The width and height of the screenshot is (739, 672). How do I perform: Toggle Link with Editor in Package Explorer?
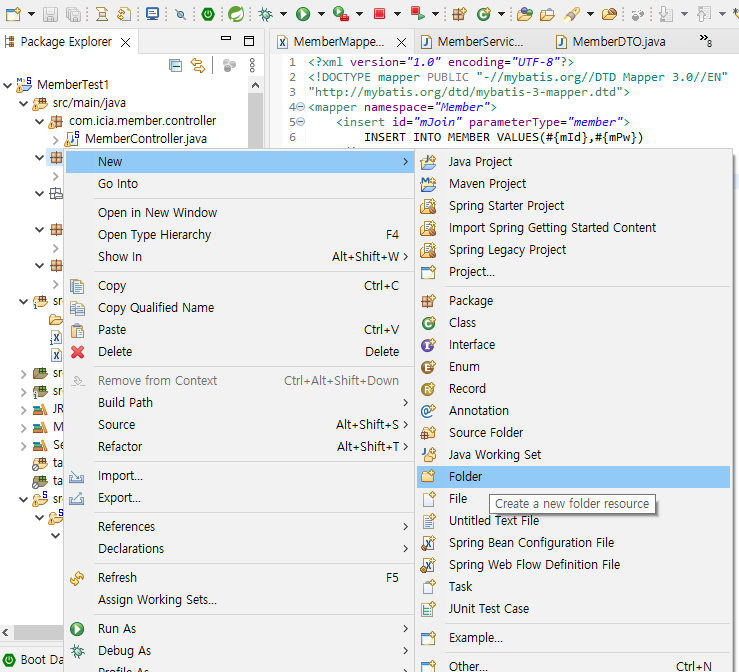point(197,66)
